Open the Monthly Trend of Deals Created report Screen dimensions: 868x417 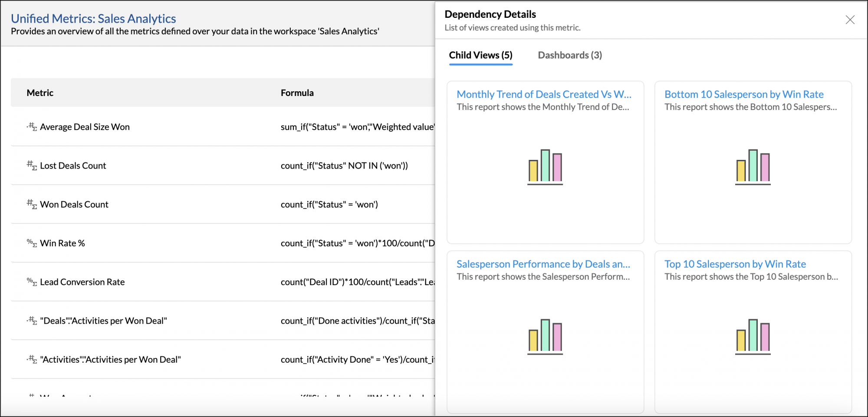pyautogui.click(x=544, y=94)
